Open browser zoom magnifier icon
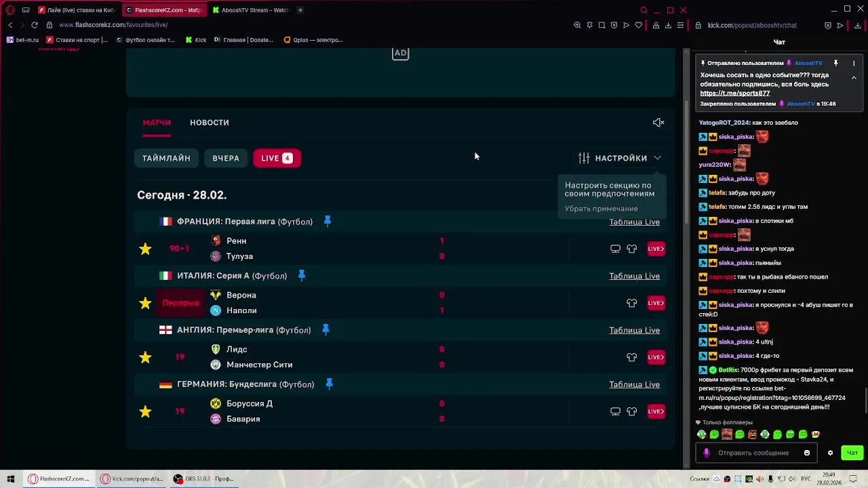Screen dimensions: 868x488 577,25
